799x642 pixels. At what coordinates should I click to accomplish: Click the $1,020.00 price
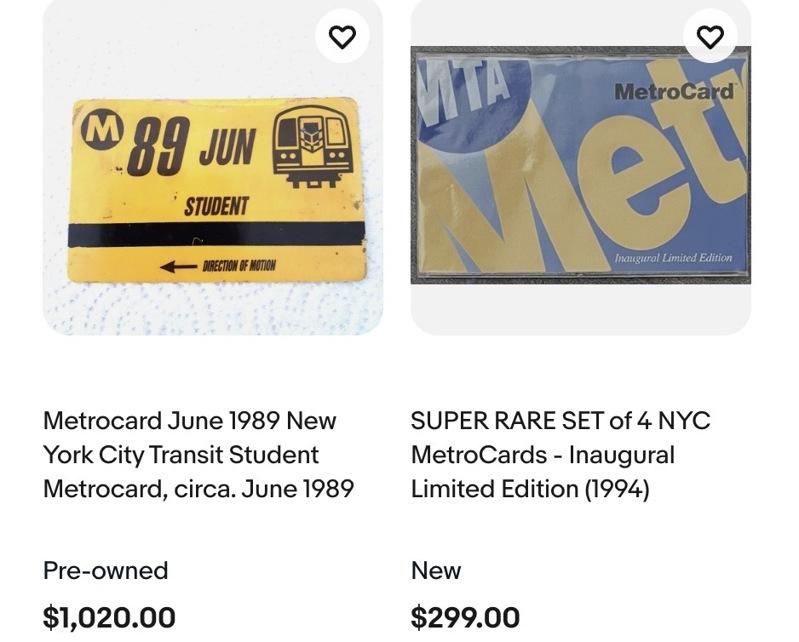pos(109,617)
